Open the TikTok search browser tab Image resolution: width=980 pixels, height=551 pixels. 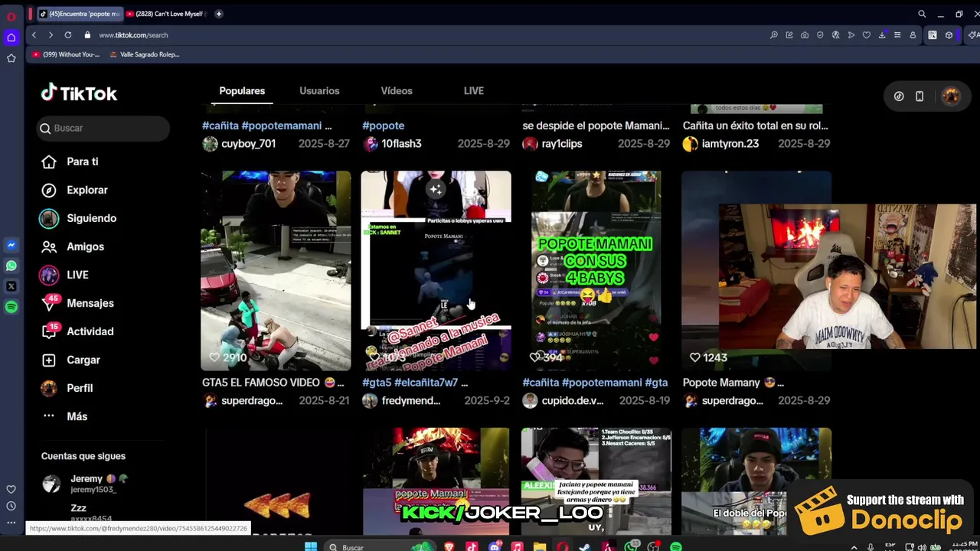[80, 14]
